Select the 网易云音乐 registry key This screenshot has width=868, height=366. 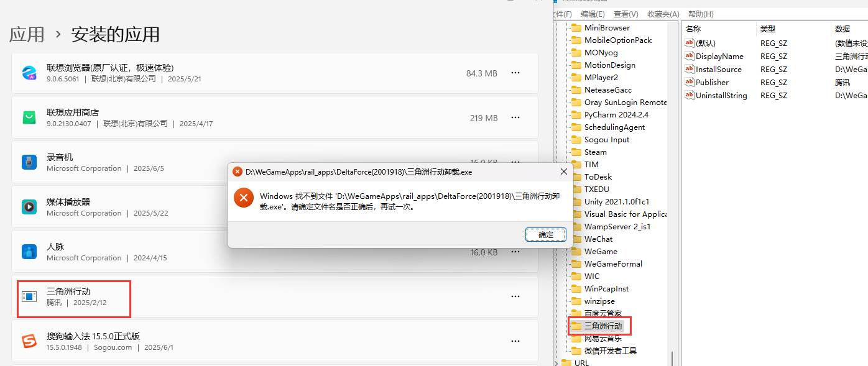point(603,338)
